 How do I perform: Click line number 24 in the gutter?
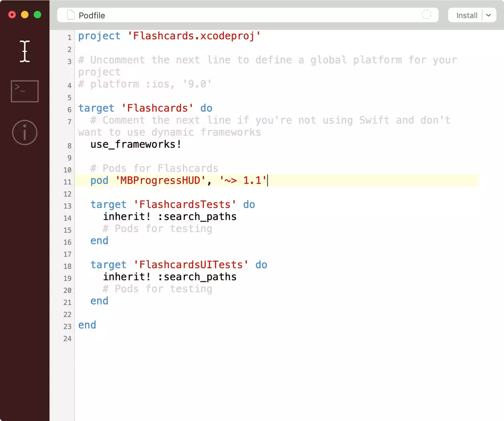[68, 338]
